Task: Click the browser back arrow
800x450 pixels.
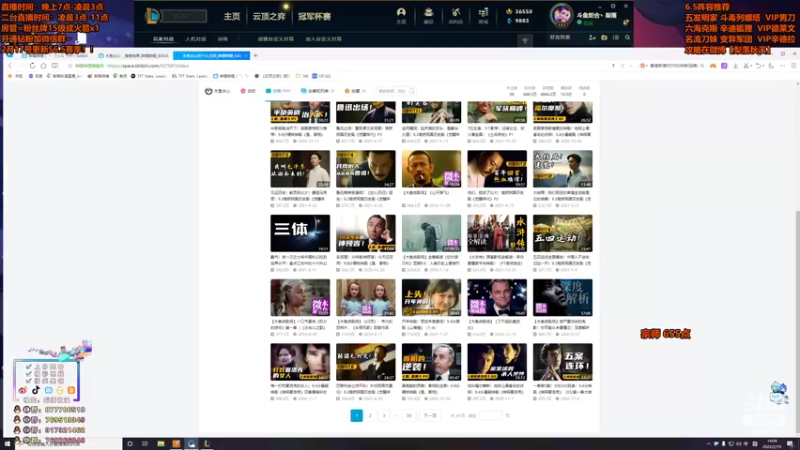Action: (x=10, y=66)
